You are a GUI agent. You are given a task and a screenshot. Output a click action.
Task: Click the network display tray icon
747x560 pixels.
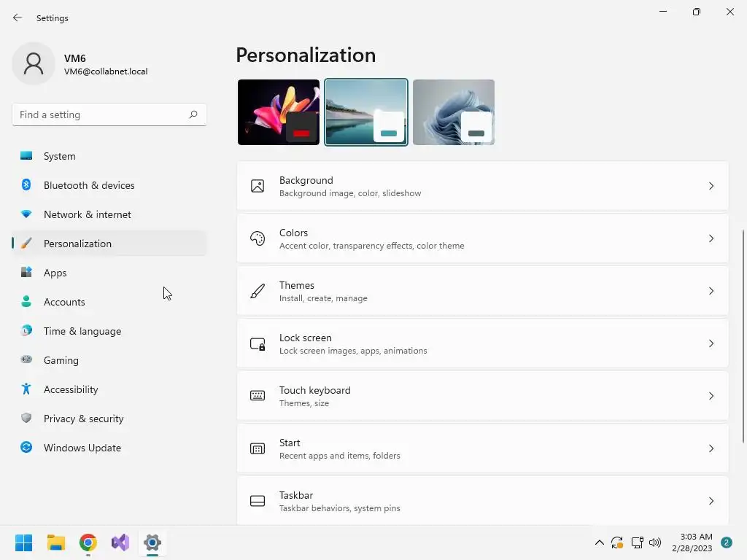[637, 542]
